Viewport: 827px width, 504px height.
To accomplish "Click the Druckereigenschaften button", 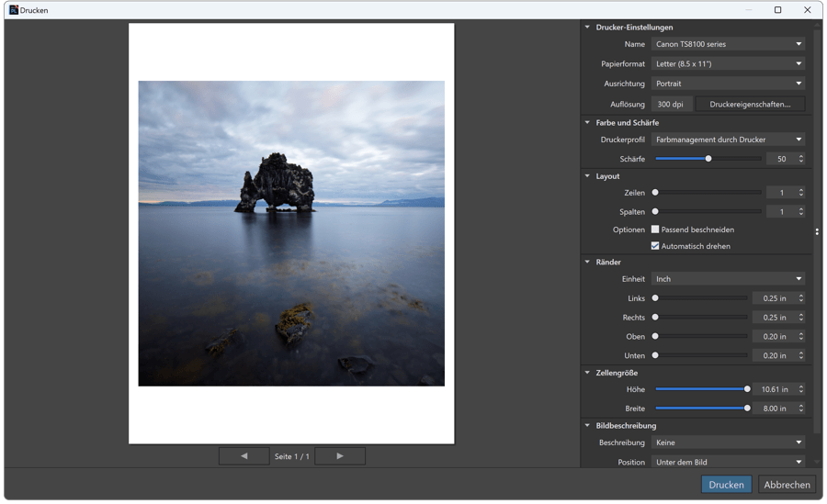I will (x=750, y=105).
